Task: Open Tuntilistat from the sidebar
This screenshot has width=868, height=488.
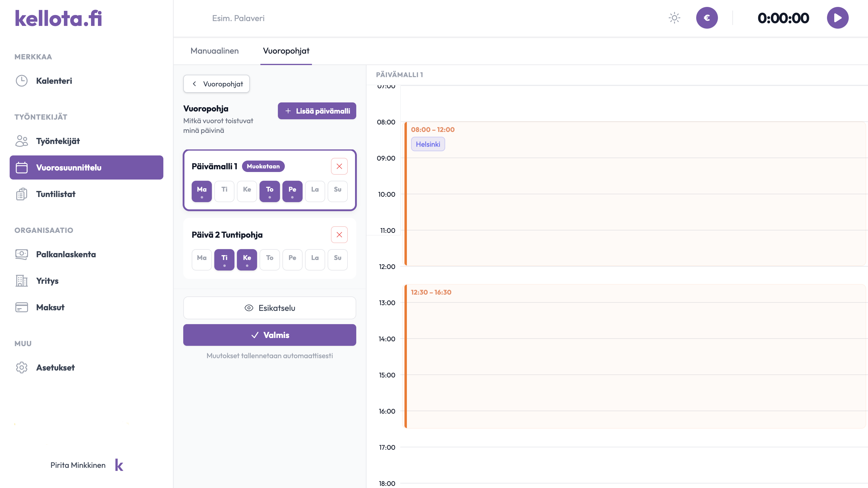Action: (86, 194)
